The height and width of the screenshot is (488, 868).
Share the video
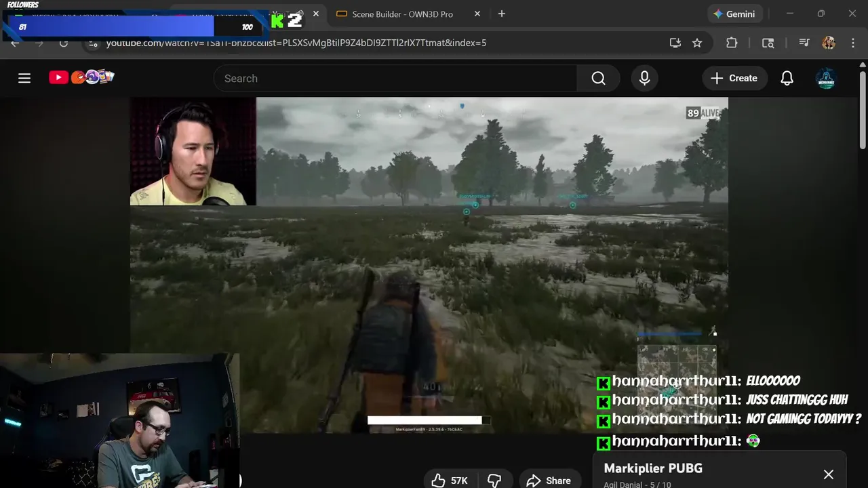(549, 481)
